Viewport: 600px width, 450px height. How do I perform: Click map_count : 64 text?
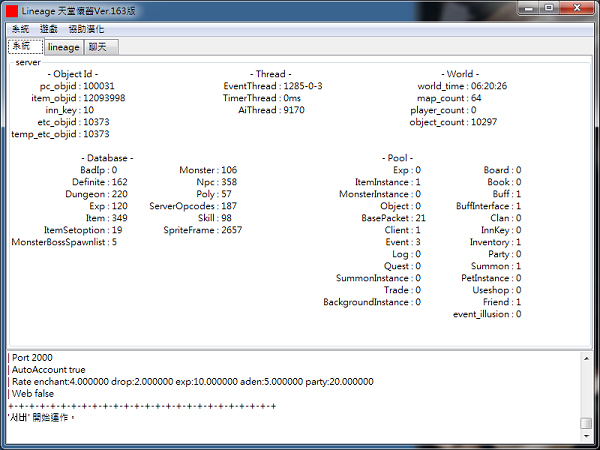click(x=449, y=98)
